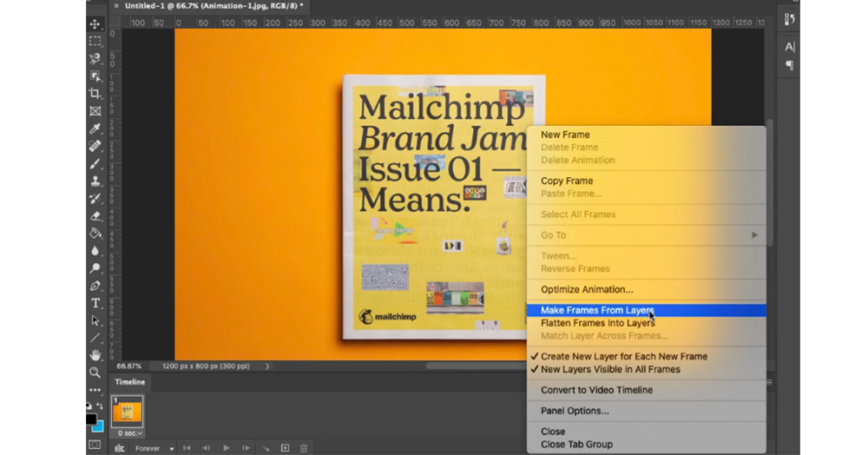Viewport: 868px width, 455px height.
Task: Select frame 1 thumbnail in timeline
Action: tap(128, 412)
